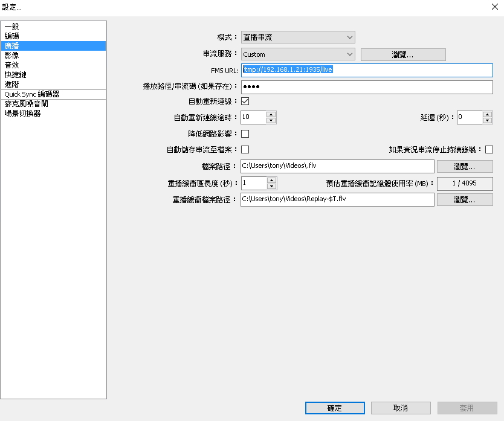The width and height of the screenshot is (504, 421).
Task: Open the 場景切換器 plugin settings
Action: 53,114
